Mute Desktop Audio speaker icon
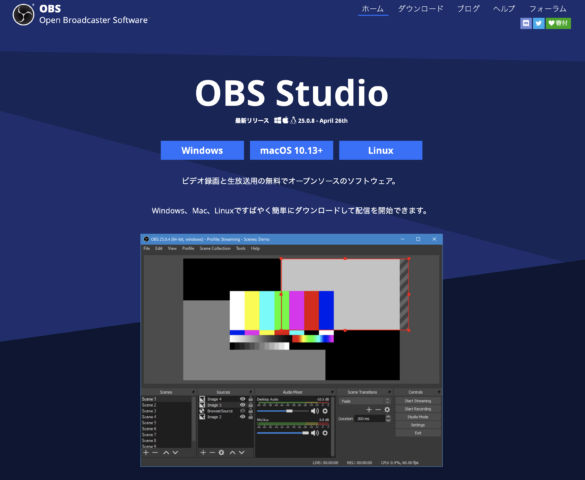 [315, 411]
